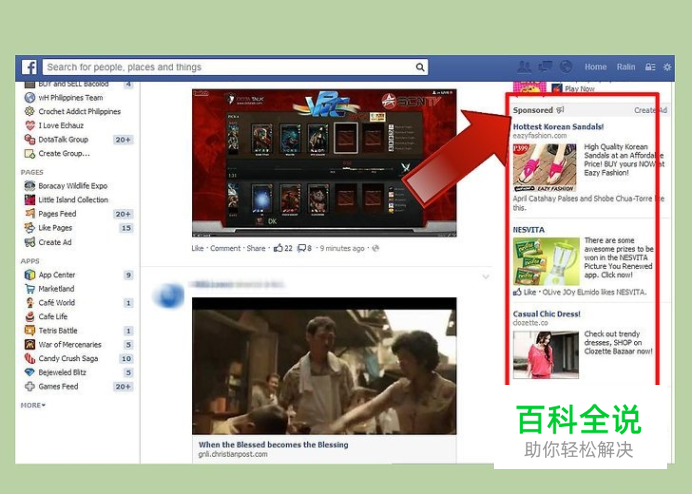692x494 pixels.
Task: Click the Bejeweled Blitz gem icon
Action: click(x=30, y=373)
